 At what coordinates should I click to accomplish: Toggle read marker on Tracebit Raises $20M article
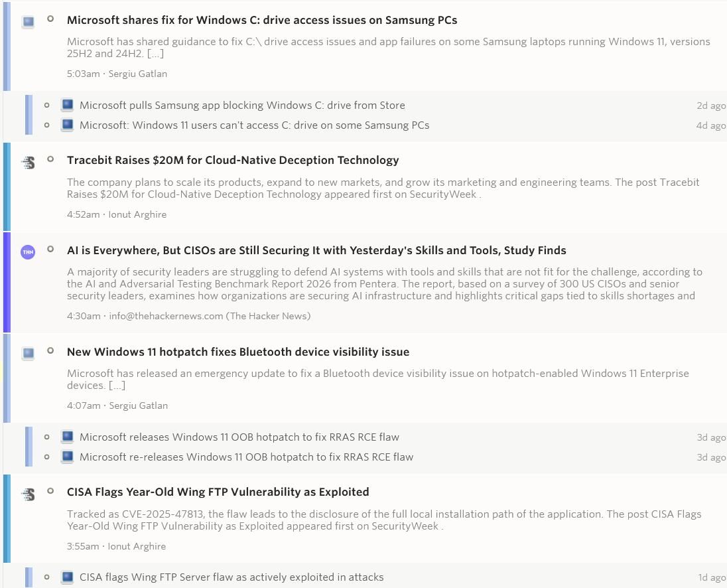tap(50, 159)
